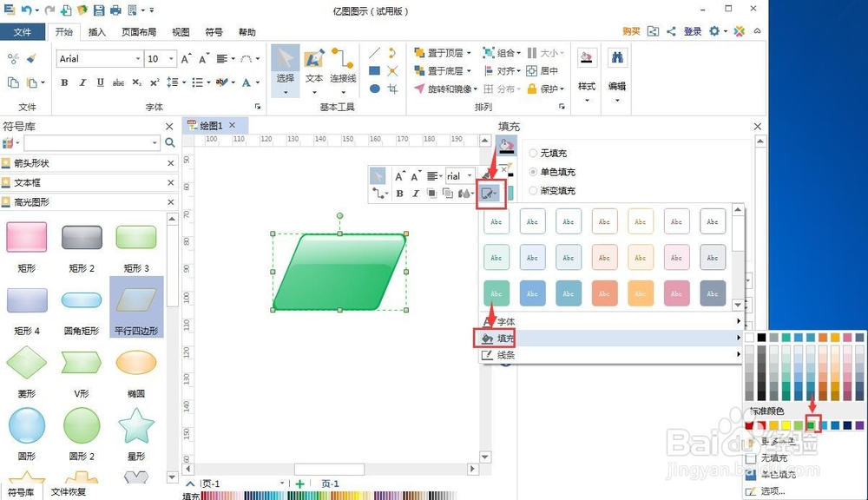Click the Print icon in the quick access bar
The height and width of the screenshot is (500, 868).
[x=115, y=10]
